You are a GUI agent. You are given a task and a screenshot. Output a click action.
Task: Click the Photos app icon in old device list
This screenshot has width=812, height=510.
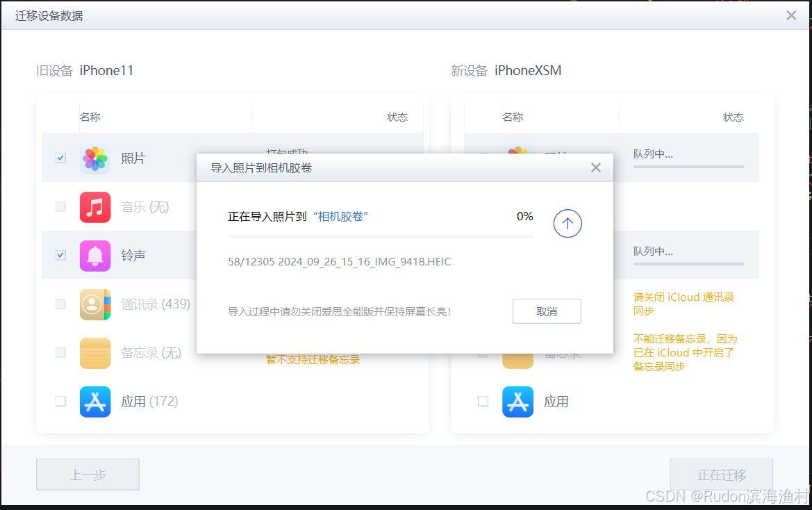(x=95, y=158)
